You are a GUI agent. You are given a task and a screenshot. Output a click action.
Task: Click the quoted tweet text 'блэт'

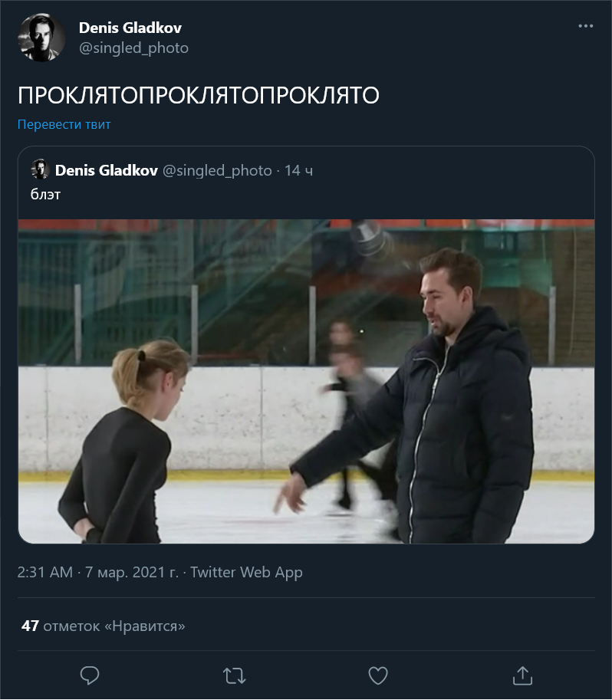(x=45, y=195)
